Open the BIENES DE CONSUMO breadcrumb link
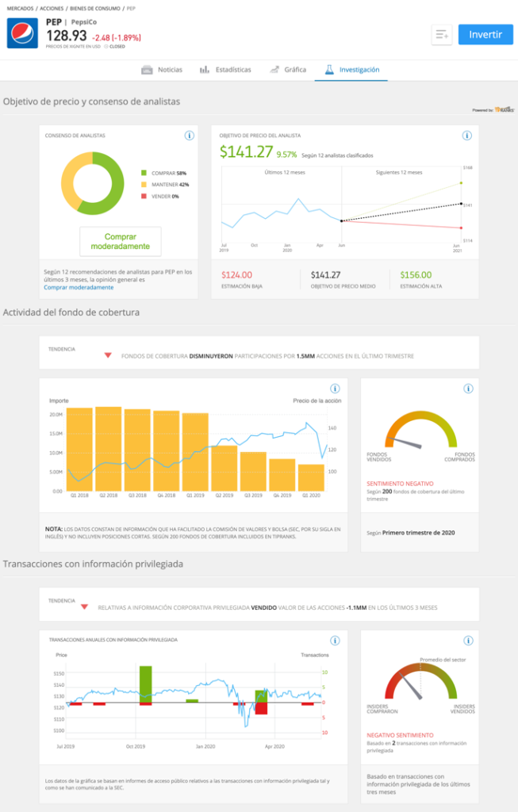 tap(94, 9)
